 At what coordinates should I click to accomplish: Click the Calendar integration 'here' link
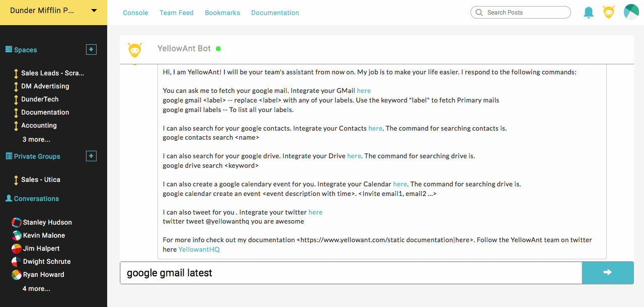pyautogui.click(x=400, y=184)
